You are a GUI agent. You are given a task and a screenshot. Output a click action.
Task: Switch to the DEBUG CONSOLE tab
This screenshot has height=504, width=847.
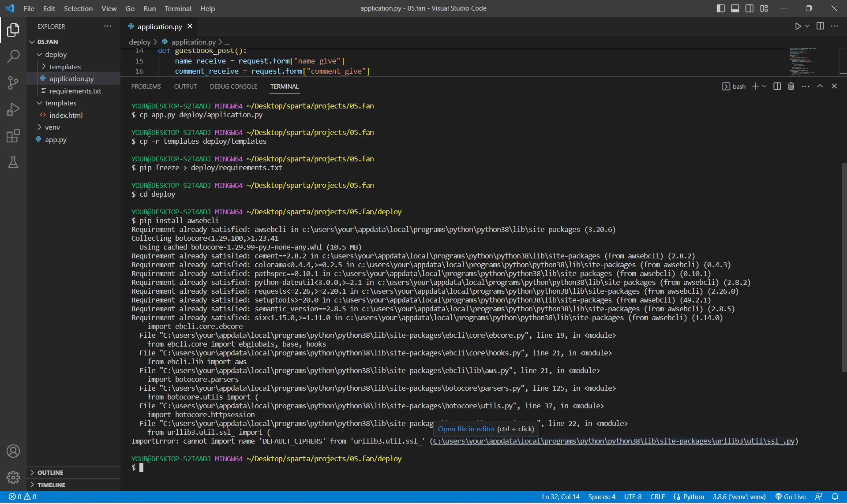point(233,86)
